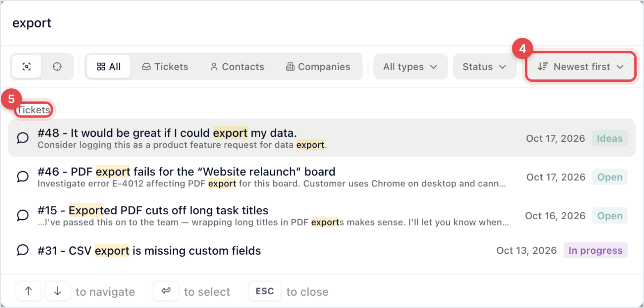
Task: Click the sort icon in Newest first button
Action: click(x=543, y=67)
